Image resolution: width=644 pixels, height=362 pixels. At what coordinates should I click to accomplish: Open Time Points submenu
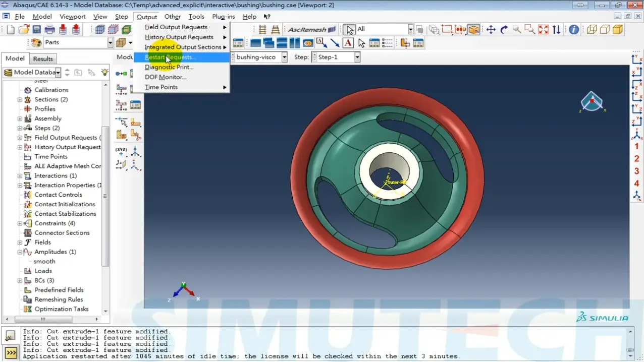(182, 87)
